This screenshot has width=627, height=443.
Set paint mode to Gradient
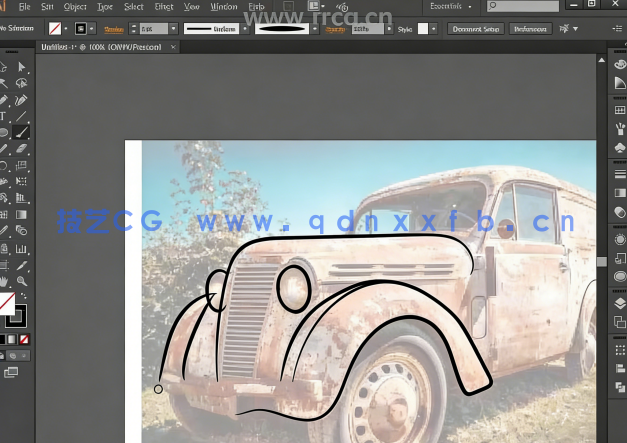pyautogui.click(x=12, y=339)
